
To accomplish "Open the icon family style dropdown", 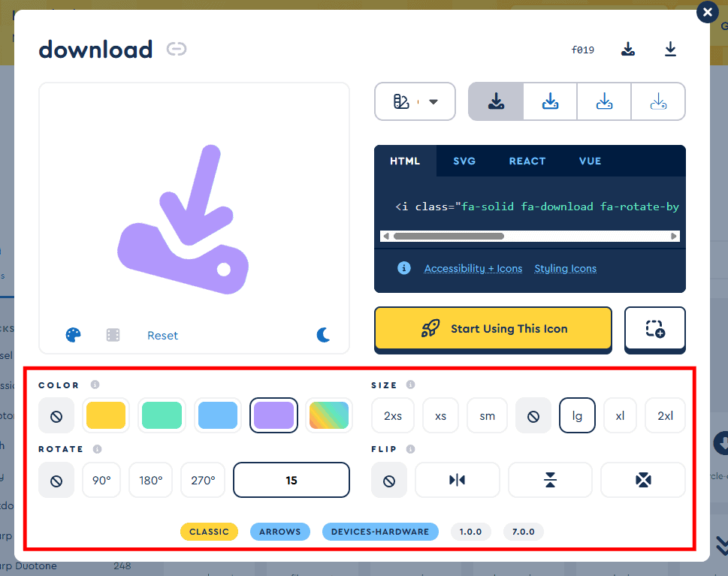I will point(415,101).
